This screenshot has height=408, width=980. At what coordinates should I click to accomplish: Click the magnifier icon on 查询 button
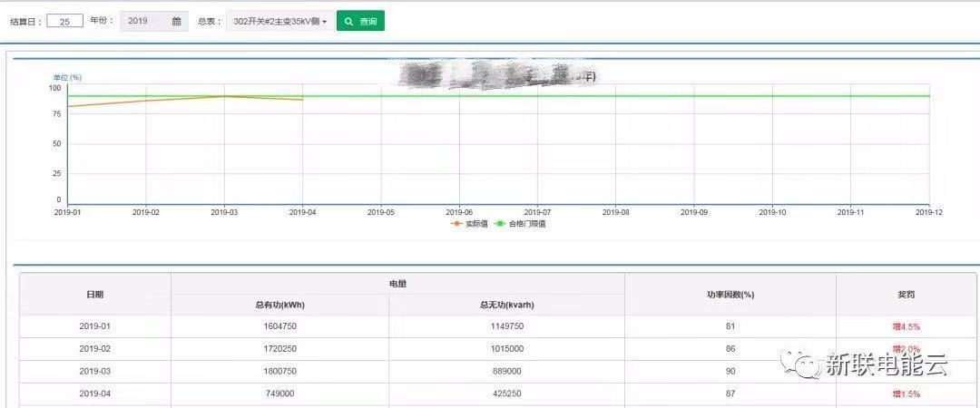pos(349,22)
